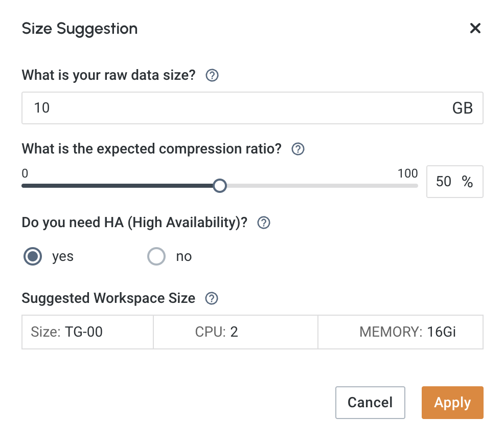View the High Availability help icon
This screenshot has width=504, height=440.
pos(264,223)
